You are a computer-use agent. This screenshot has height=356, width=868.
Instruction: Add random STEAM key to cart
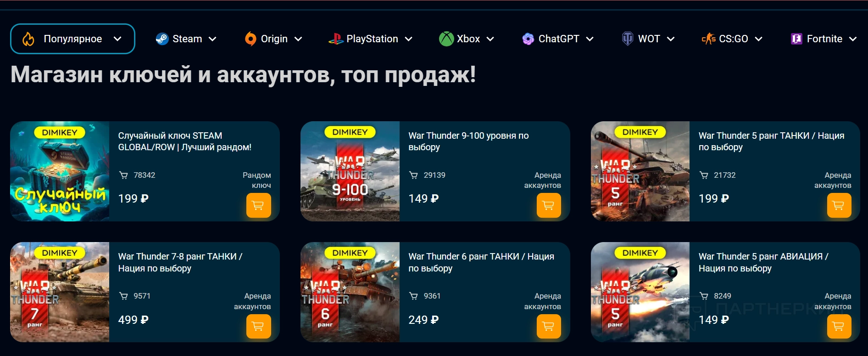pyautogui.click(x=258, y=205)
